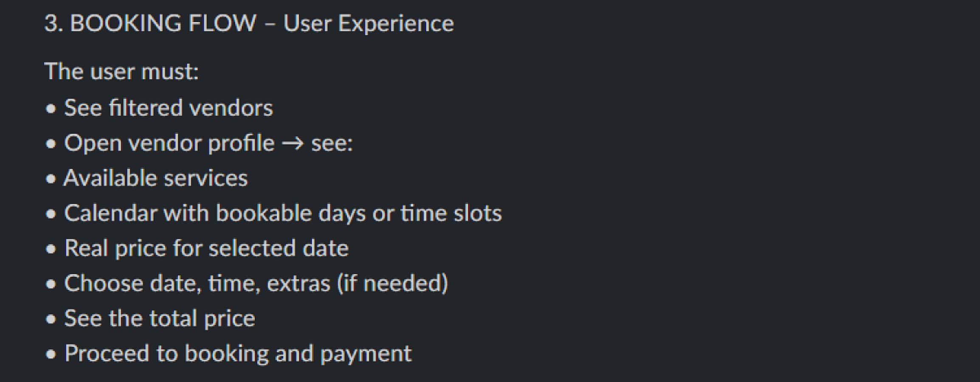Click the "Open vendor profile" text
This screenshot has width=980, height=382.
(169, 143)
